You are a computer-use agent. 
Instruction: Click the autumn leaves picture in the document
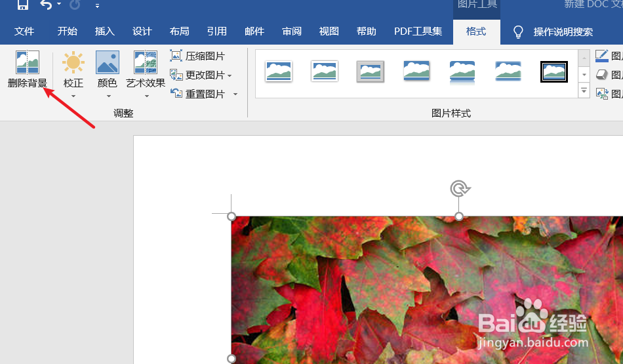click(x=427, y=290)
